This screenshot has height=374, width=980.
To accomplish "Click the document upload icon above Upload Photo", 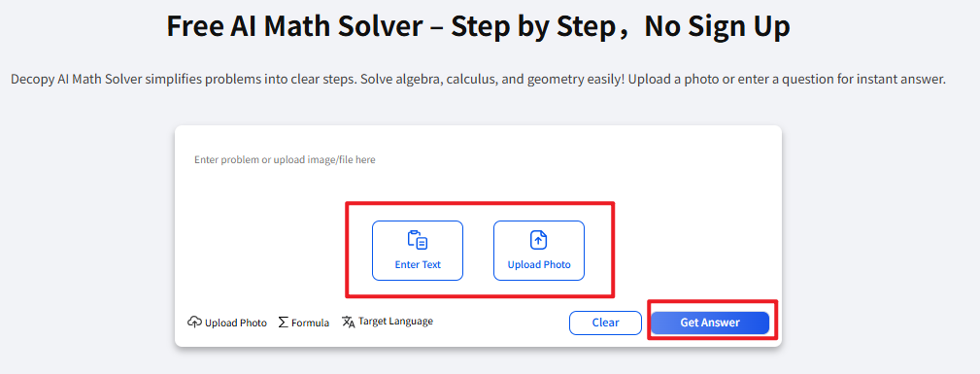I will (539, 240).
